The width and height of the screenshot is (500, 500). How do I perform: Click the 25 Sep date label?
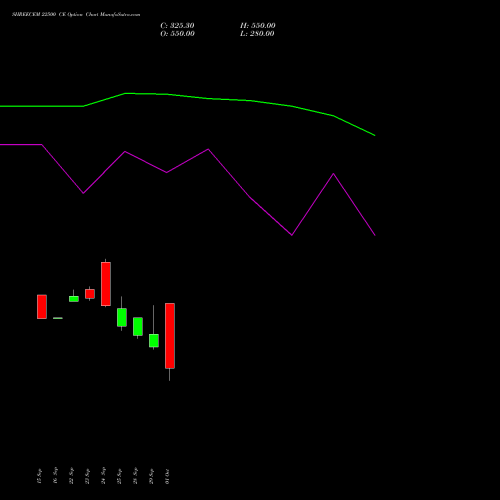119,476
